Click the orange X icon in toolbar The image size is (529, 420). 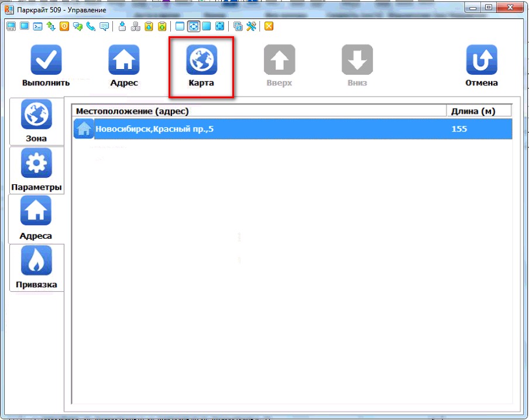pyautogui.click(x=269, y=26)
